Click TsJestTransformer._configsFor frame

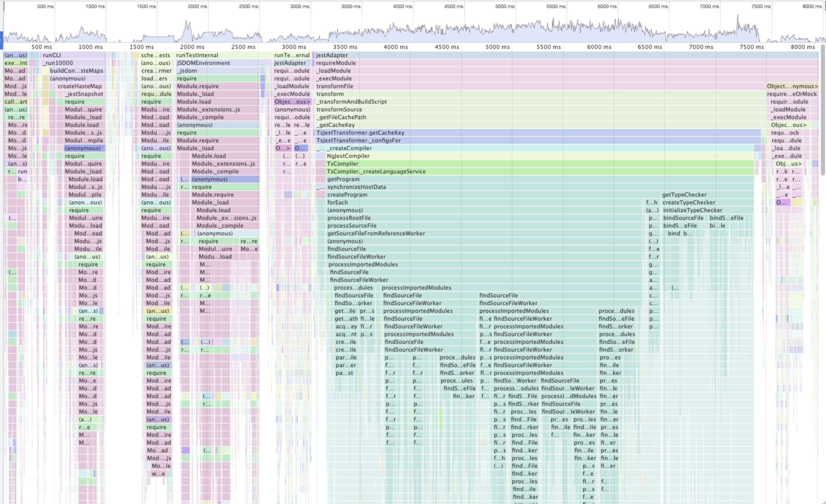(538, 141)
